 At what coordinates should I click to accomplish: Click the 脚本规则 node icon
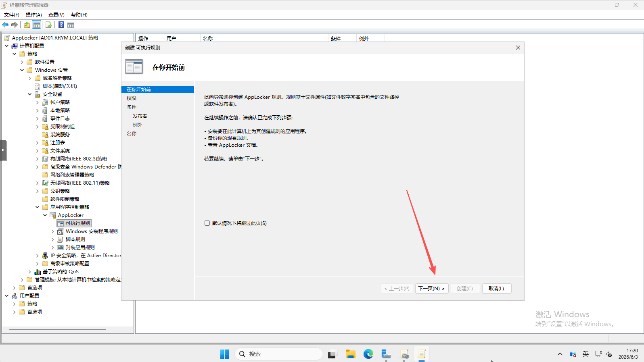click(x=61, y=239)
